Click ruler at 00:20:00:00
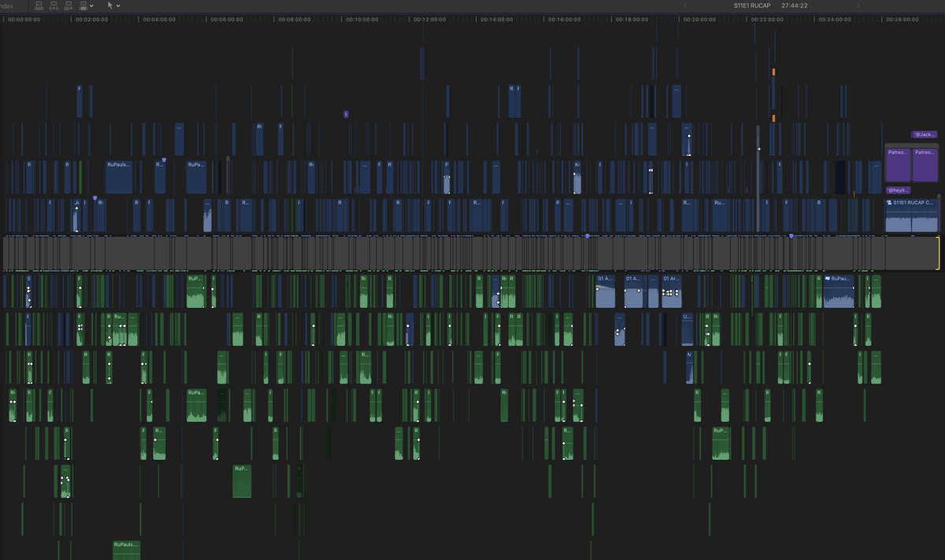This screenshot has height=560, width=945. (x=700, y=19)
